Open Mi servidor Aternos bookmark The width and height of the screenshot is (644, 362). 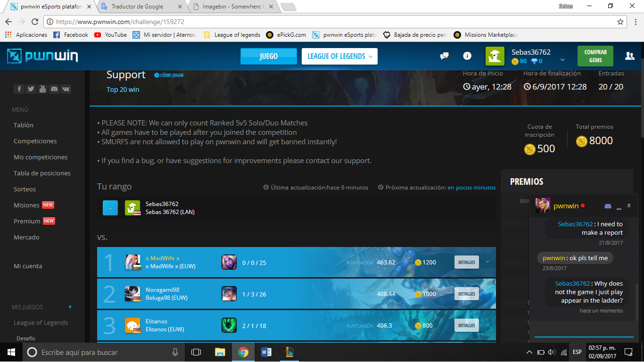click(164, 35)
